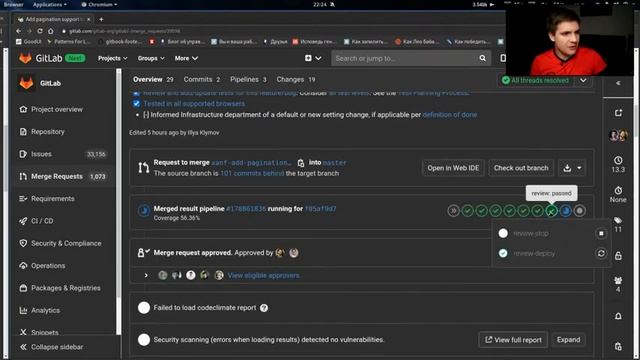Click the Check out branch button

521,168
